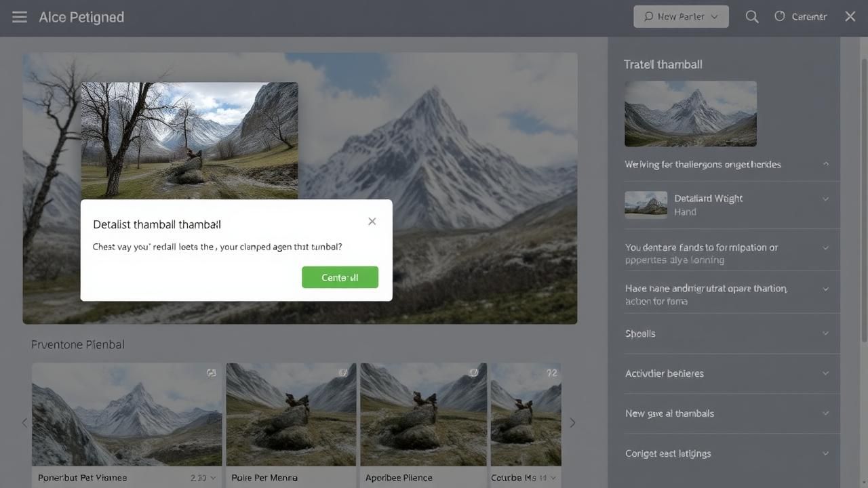868x488 pixels.
Task: Click the circle icon beside Ceremer
Action: [780, 16]
